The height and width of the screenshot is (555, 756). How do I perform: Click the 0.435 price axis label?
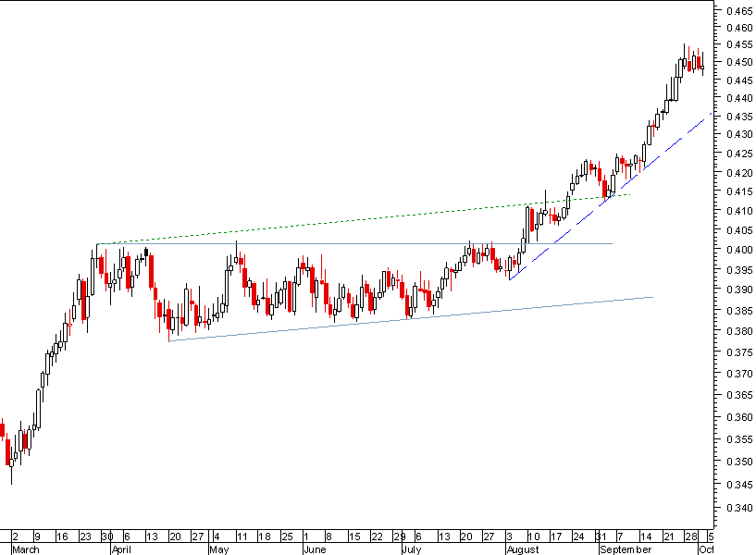pos(739,117)
